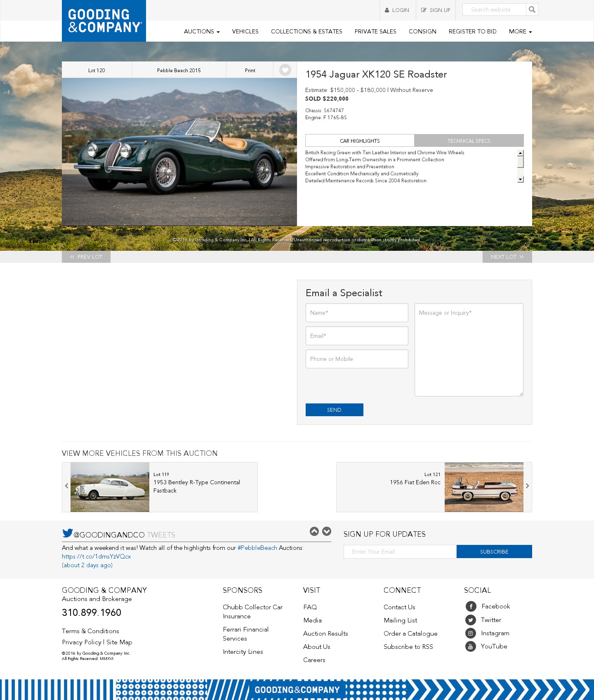Click the Enter Your Email field
The width and height of the screenshot is (594, 700).
[400, 552]
